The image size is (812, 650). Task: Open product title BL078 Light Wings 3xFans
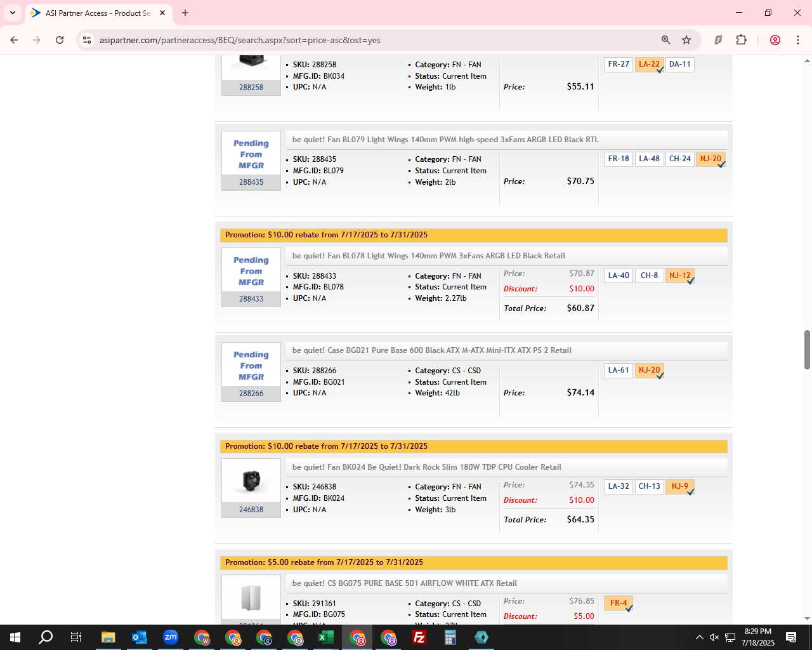coord(429,256)
